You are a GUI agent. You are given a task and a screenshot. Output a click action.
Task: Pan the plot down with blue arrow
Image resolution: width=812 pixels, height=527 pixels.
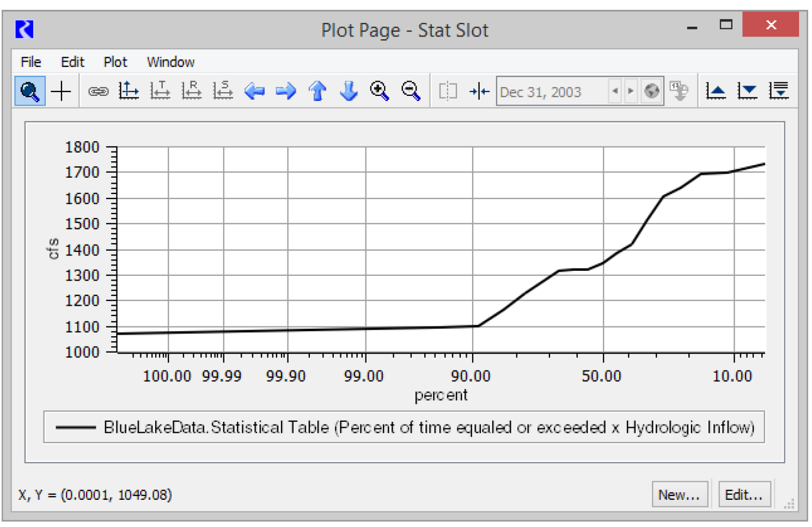[x=349, y=91]
